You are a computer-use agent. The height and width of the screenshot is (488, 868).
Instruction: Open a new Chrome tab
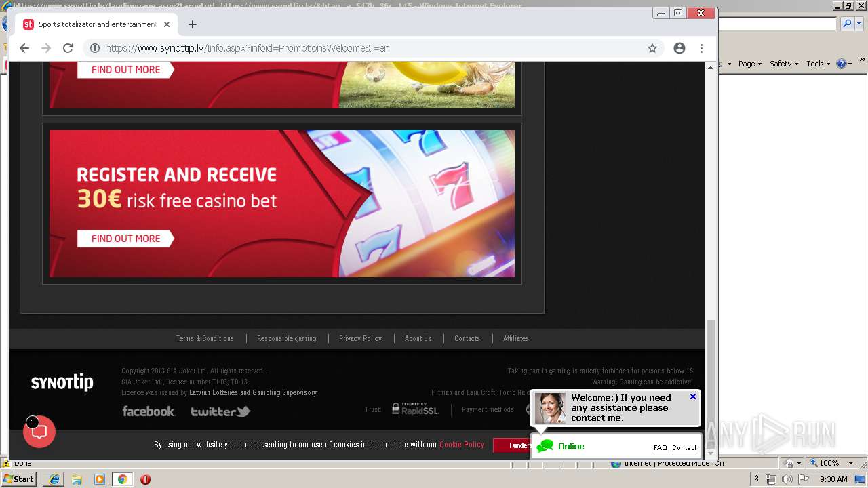tap(193, 24)
